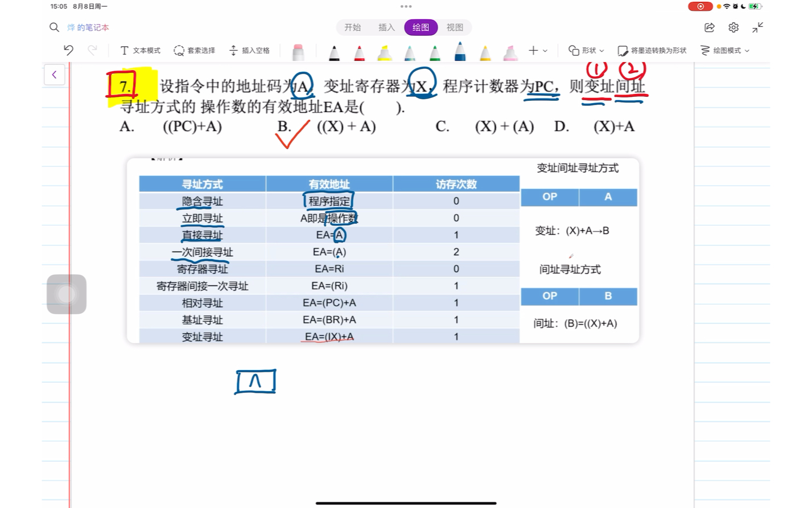This screenshot has height=508, width=812.
Task: Switch to the 开始 tab
Action: click(353, 27)
